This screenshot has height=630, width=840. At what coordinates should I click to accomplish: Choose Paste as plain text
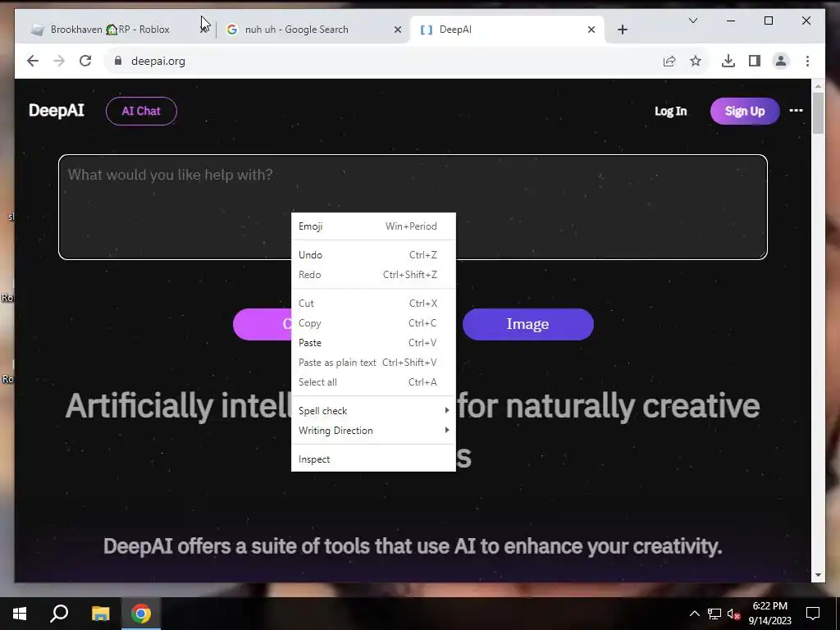pyautogui.click(x=373, y=363)
